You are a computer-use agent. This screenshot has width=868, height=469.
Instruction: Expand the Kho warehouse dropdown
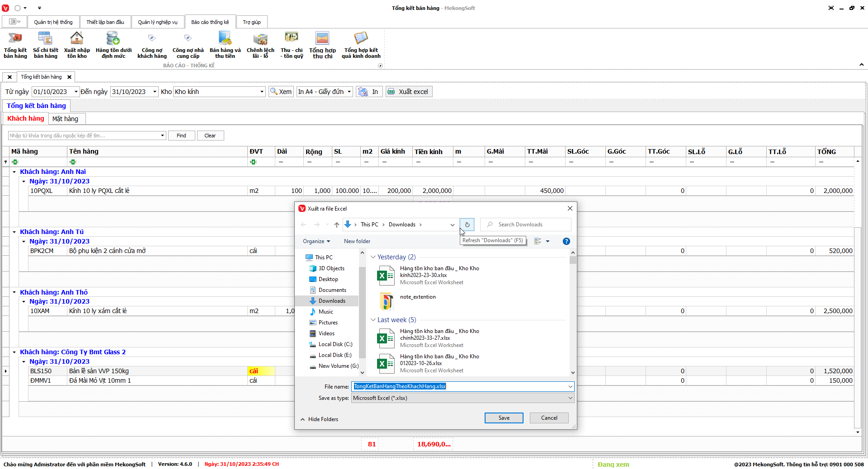click(262, 92)
